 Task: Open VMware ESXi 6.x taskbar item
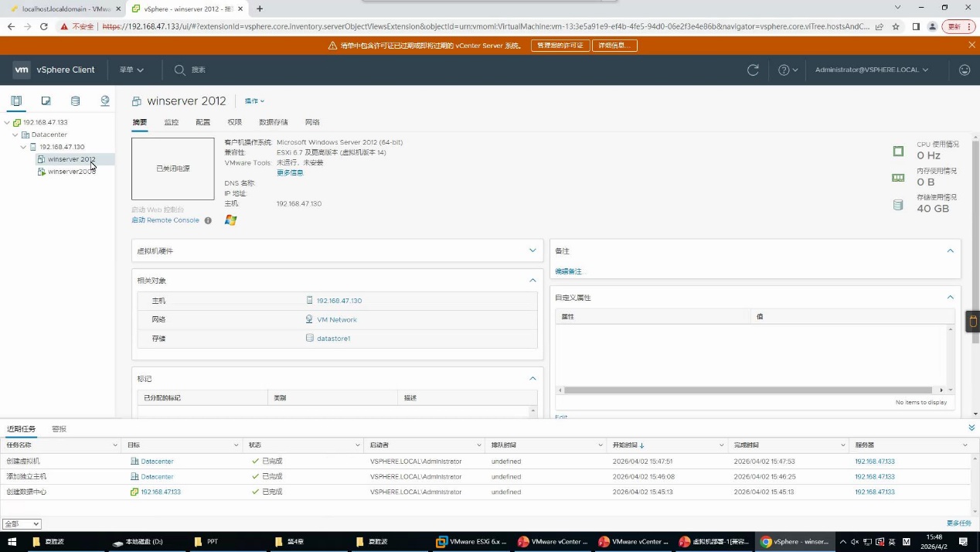pos(471,542)
